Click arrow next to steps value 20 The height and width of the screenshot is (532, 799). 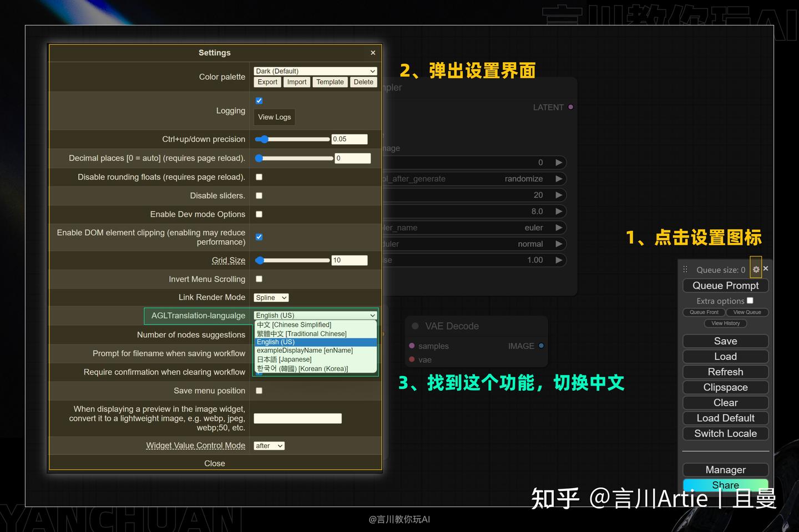point(559,195)
